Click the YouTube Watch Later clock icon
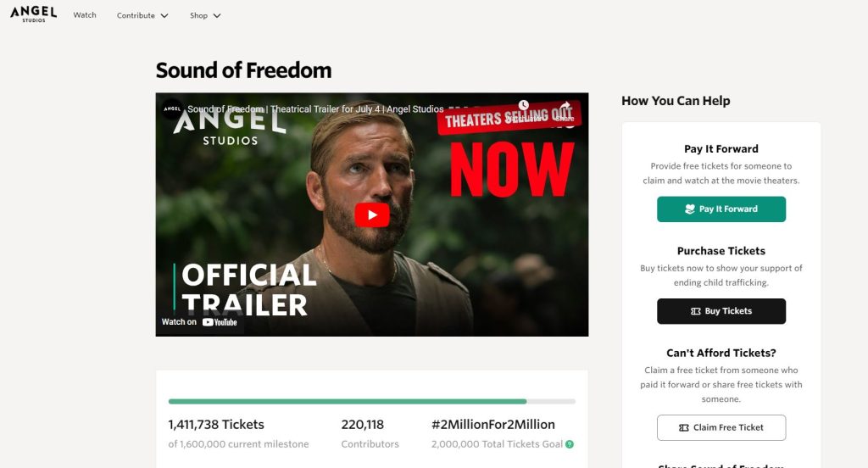 (x=524, y=106)
